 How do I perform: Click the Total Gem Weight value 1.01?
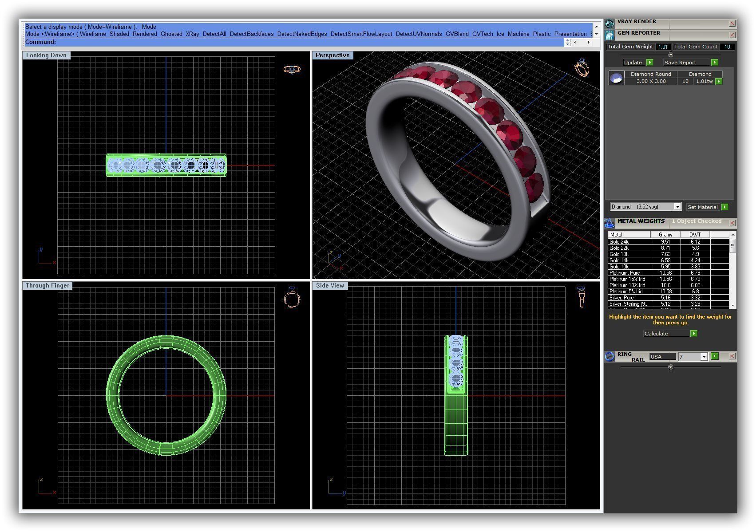coord(663,47)
